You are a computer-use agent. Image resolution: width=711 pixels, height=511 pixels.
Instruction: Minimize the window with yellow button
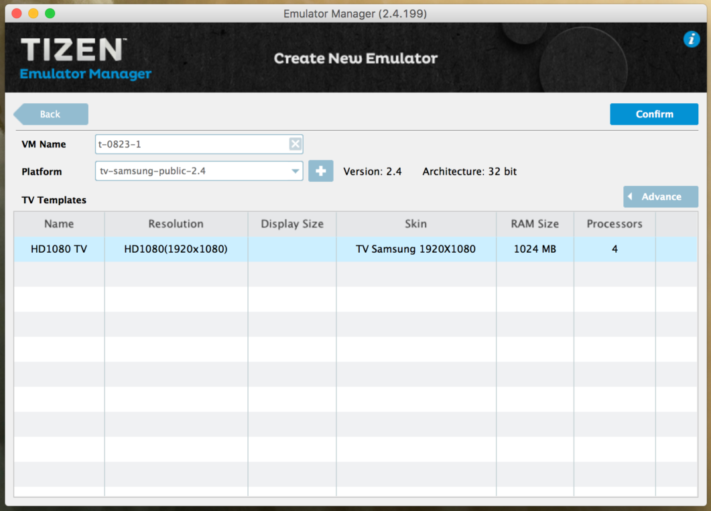pos(34,13)
